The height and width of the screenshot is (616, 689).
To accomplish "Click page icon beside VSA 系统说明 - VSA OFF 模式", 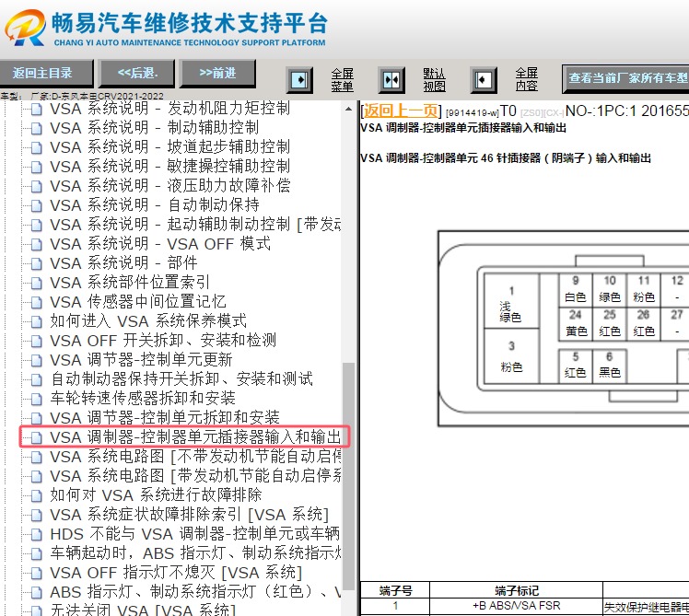I will coord(37,244).
